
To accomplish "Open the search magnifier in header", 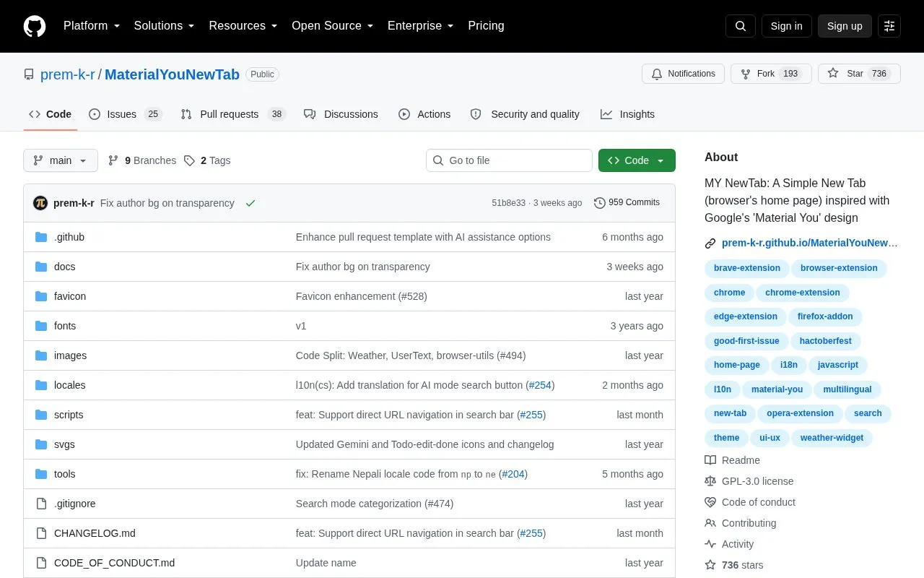I will click(741, 26).
